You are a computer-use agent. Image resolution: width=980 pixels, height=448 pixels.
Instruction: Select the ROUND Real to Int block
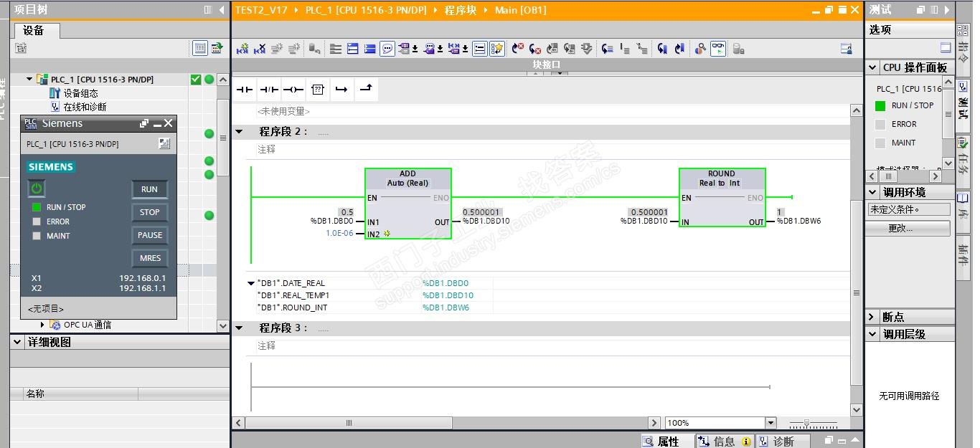(x=722, y=199)
